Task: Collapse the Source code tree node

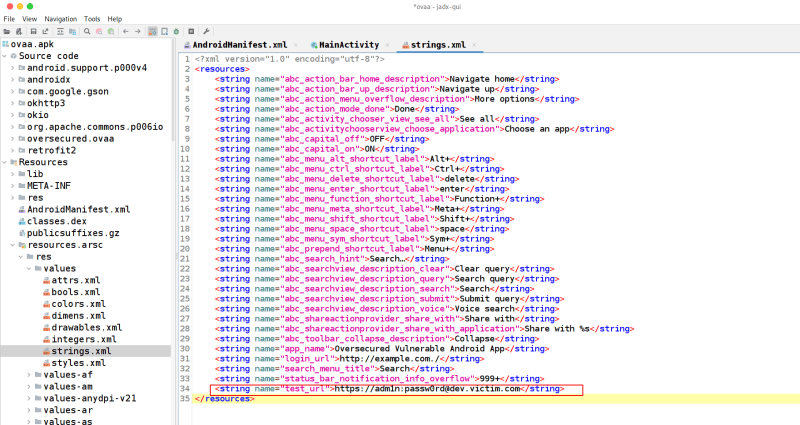Action: [5, 56]
